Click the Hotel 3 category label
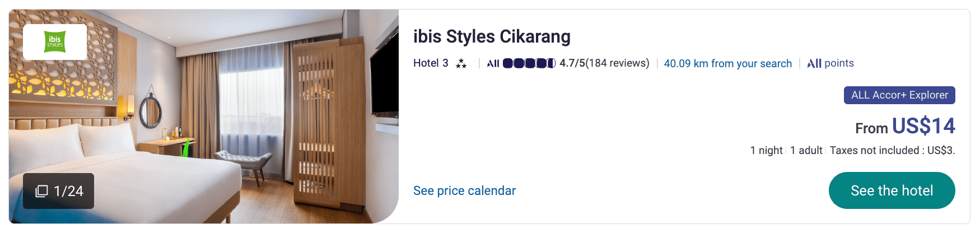Viewport: 980px width, 233px height. tap(431, 63)
